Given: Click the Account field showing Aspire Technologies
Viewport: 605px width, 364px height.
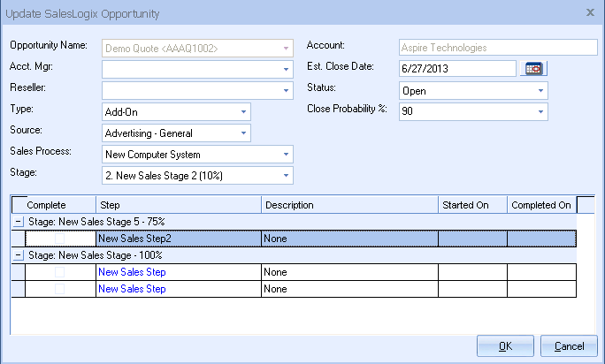Looking at the screenshot, I should pos(499,48).
